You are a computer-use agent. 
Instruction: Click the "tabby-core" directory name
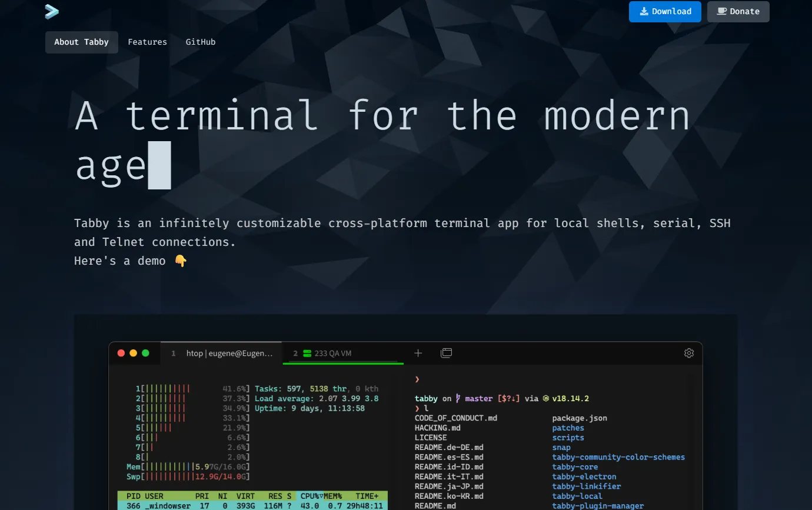(x=575, y=467)
